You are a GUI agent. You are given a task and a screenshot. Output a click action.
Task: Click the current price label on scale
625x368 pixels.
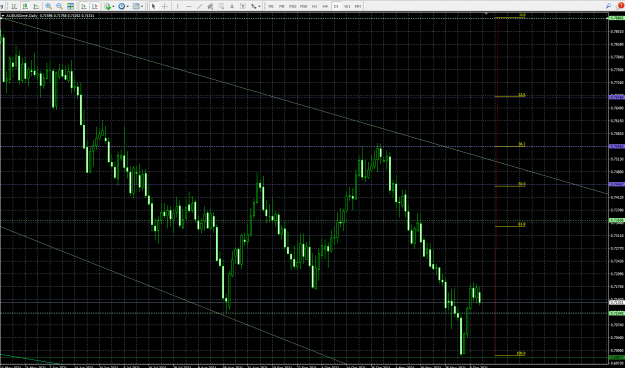pos(617,303)
